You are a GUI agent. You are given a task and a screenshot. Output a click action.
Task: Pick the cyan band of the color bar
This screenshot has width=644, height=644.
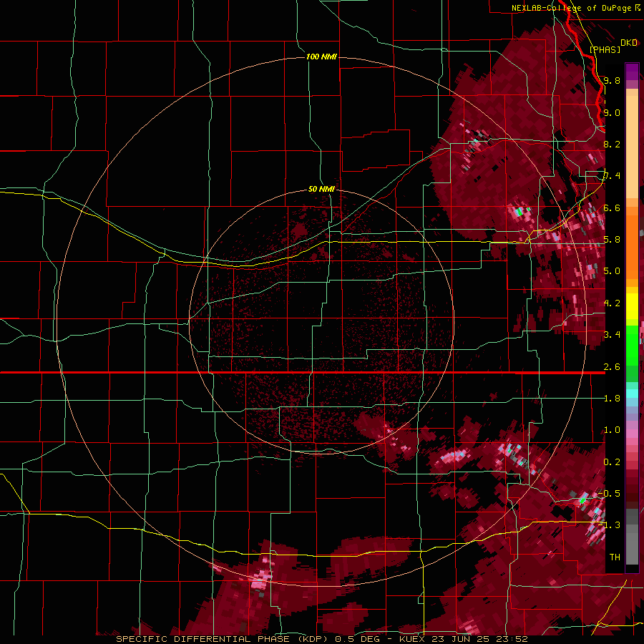[x=632, y=394]
